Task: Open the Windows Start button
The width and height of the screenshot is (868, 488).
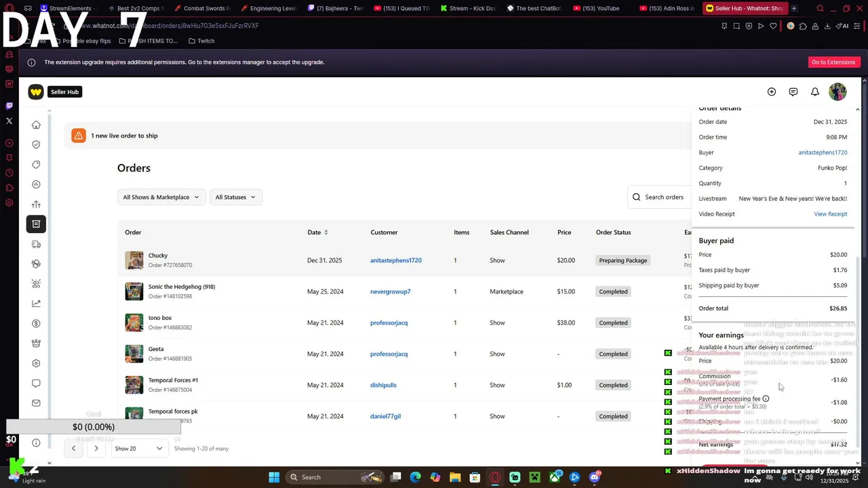Action: (x=274, y=477)
